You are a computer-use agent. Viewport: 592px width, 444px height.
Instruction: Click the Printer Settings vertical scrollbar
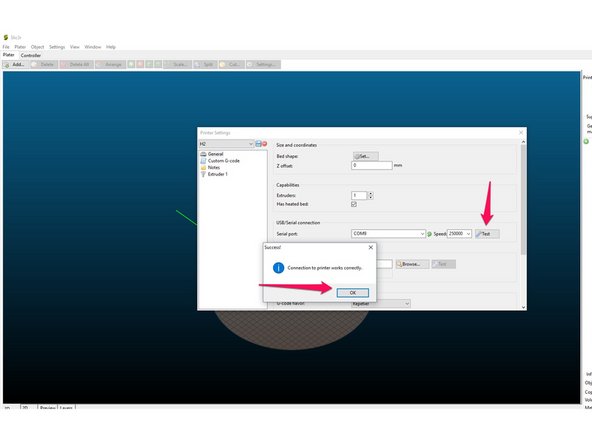coord(523,200)
